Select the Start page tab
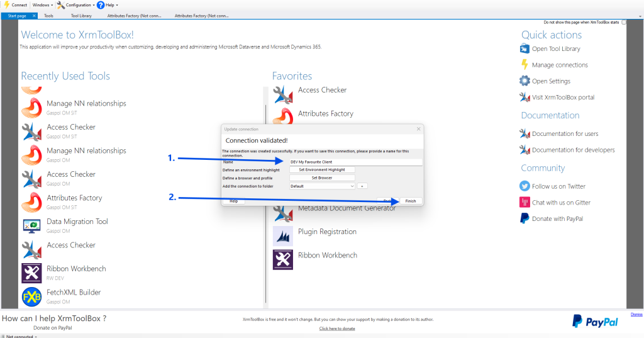644x338 pixels. click(x=17, y=16)
